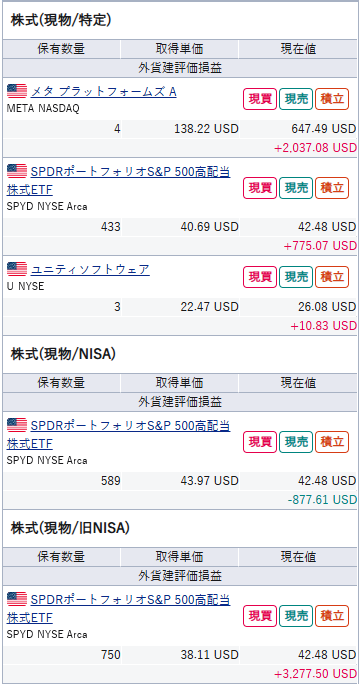This screenshot has width=362, height=690.
Task: Click 積立 for META
Action: click(332, 99)
